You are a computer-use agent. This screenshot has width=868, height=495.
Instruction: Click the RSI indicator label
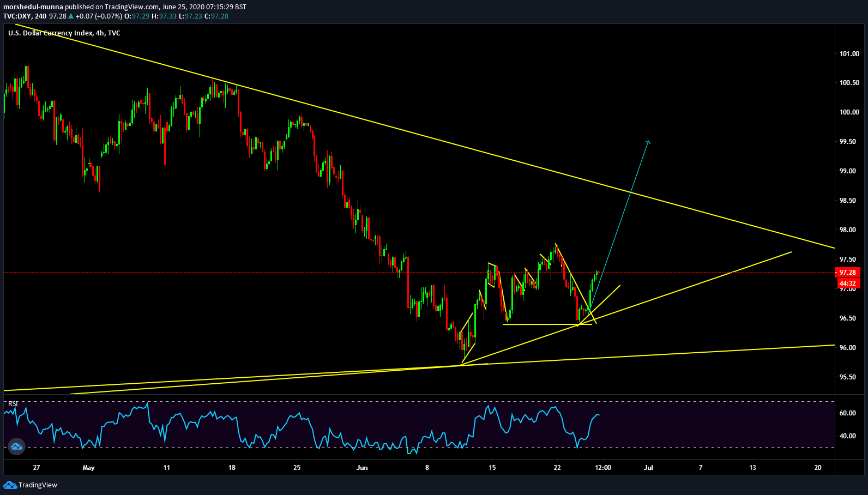pyautogui.click(x=13, y=404)
